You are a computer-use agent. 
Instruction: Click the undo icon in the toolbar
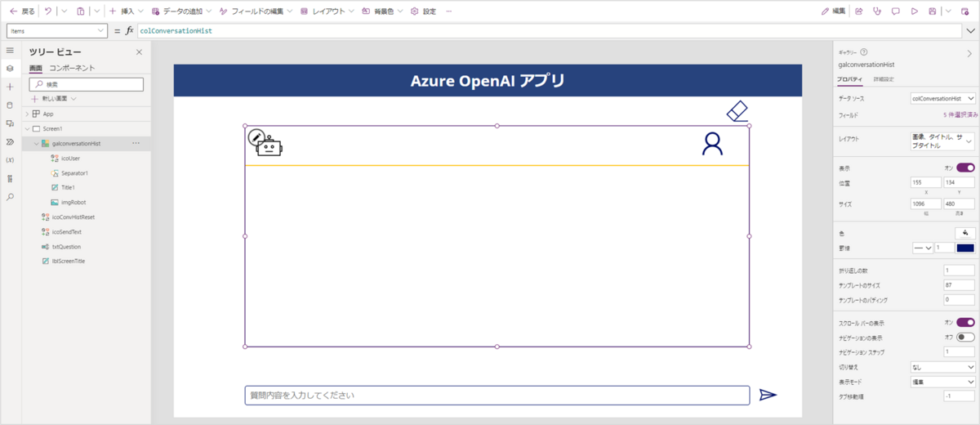point(48,11)
